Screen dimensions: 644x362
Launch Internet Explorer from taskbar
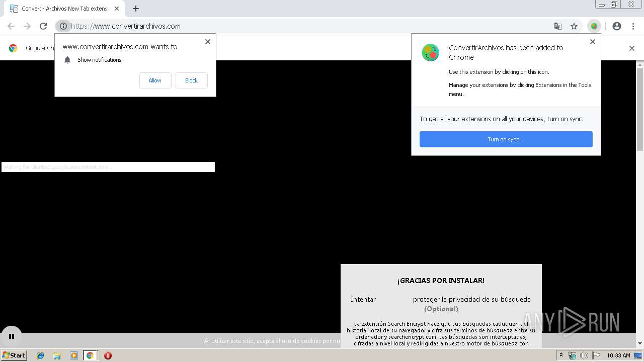coord(40,355)
